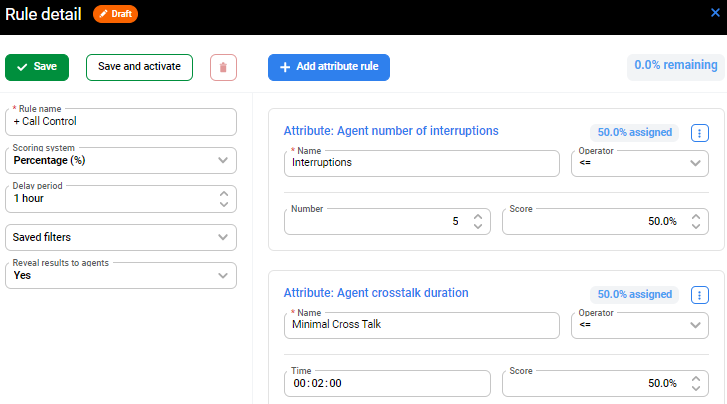Click the Rule name input field

pyautogui.click(x=121, y=122)
